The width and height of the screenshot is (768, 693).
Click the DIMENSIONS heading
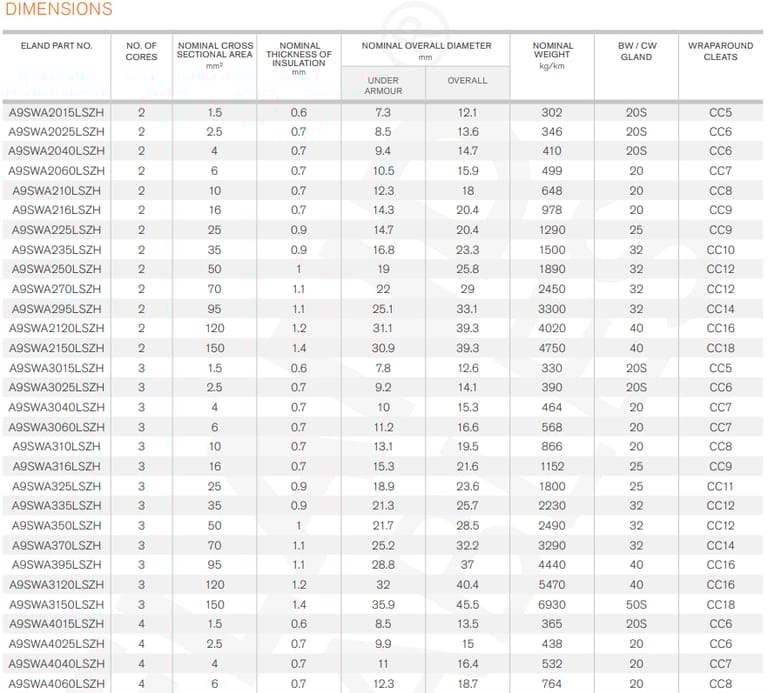(59, 10)
